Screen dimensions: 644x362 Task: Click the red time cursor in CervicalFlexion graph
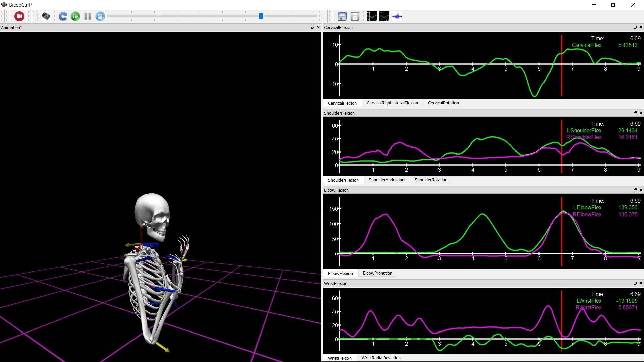pyautogui.click(x=561, y=65)
